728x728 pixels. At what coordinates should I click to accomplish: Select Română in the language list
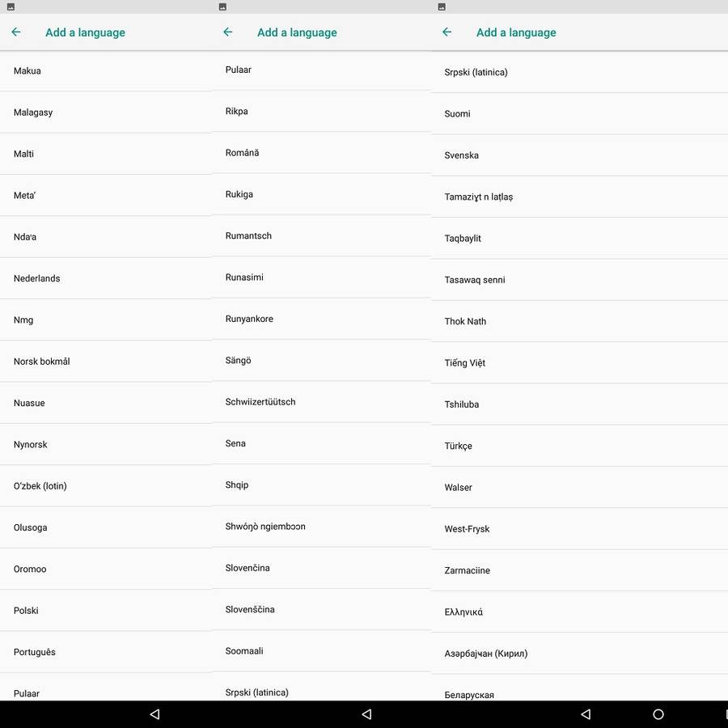tap(243, 153)
